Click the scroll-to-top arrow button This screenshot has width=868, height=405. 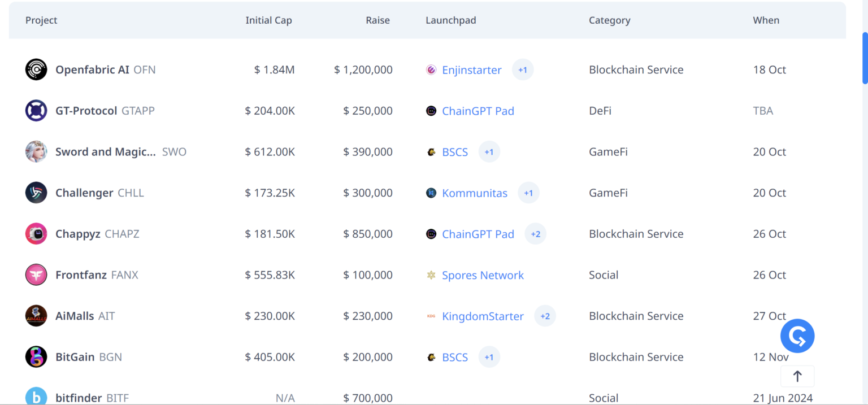[797, 376]
